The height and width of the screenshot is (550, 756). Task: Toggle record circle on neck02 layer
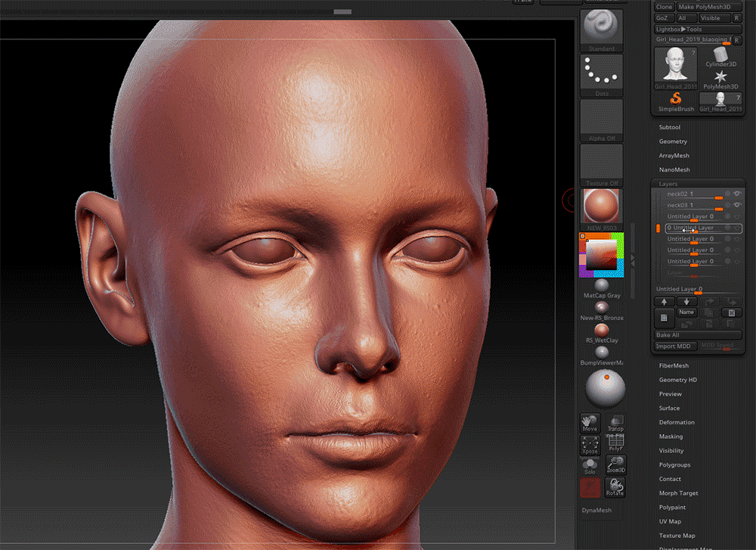(727, 194)
